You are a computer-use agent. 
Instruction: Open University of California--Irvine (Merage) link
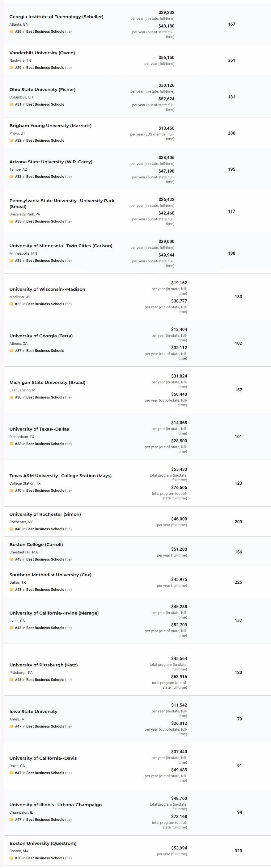[54, 613]
